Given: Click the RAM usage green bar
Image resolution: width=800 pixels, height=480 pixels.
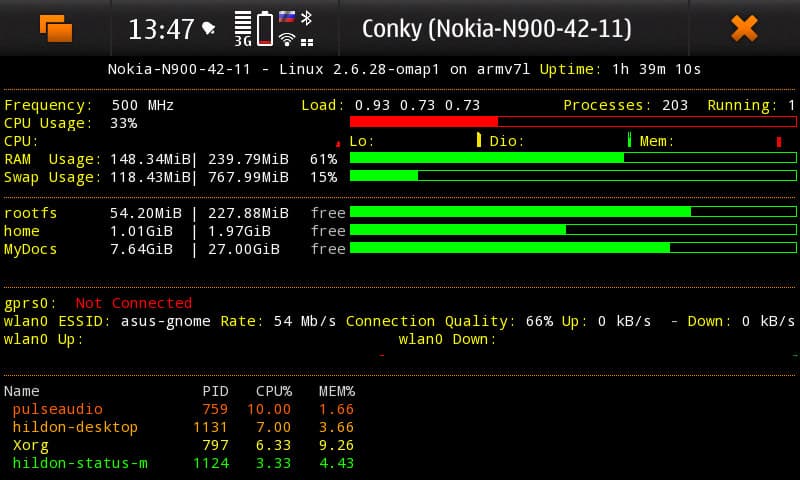Looking at the screenshot, I should pyautogui.click(x=573, y=158).
